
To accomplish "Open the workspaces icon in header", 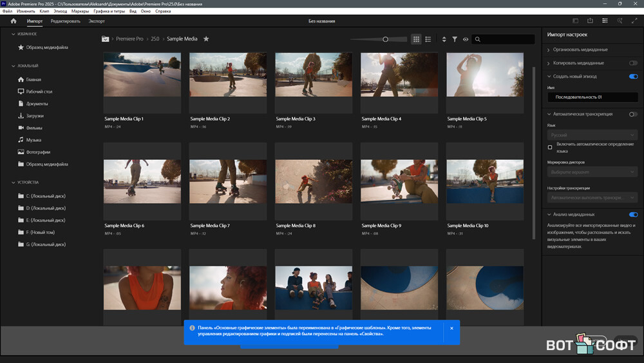I will (x=575, y=21).
